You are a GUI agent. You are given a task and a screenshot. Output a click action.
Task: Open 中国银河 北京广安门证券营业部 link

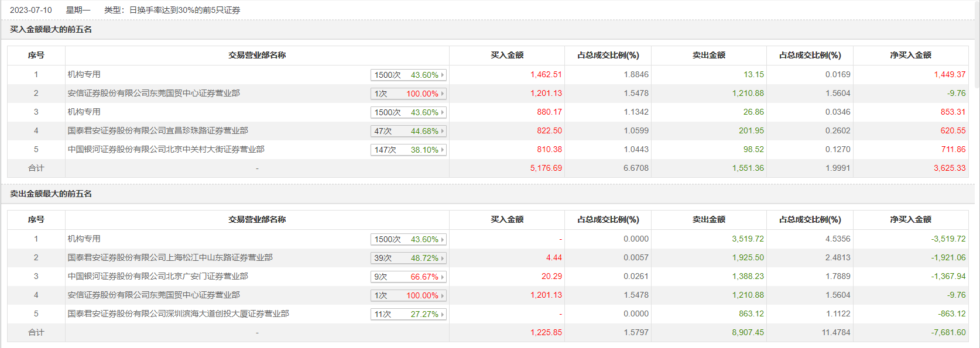pos(157,276)
